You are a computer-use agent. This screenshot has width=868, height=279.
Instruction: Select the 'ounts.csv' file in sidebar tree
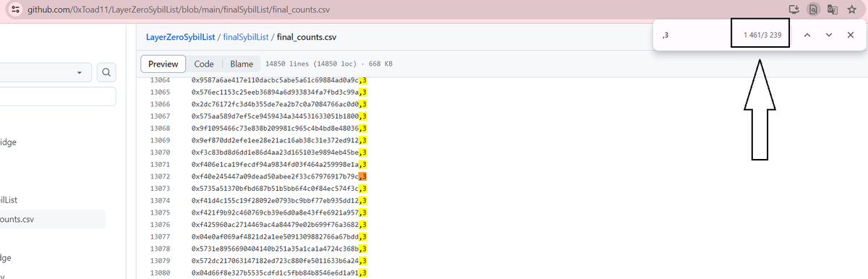tap(53, 219)
